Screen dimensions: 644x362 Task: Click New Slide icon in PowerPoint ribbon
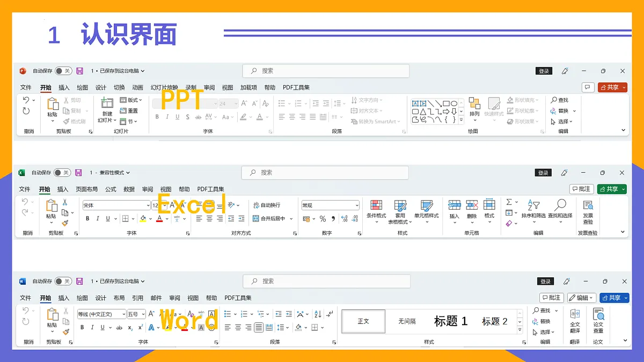pyautogui.click(x=107, y=104)
